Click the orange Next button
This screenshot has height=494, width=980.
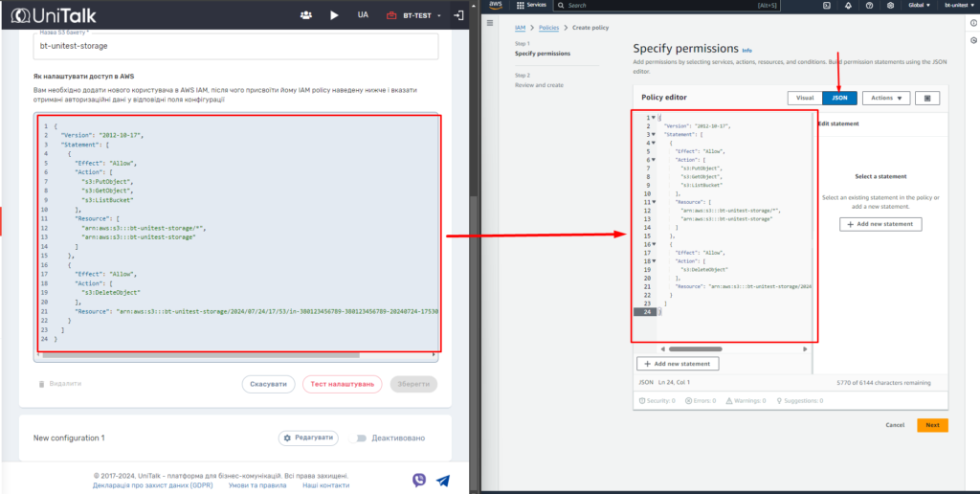[932, 425]
